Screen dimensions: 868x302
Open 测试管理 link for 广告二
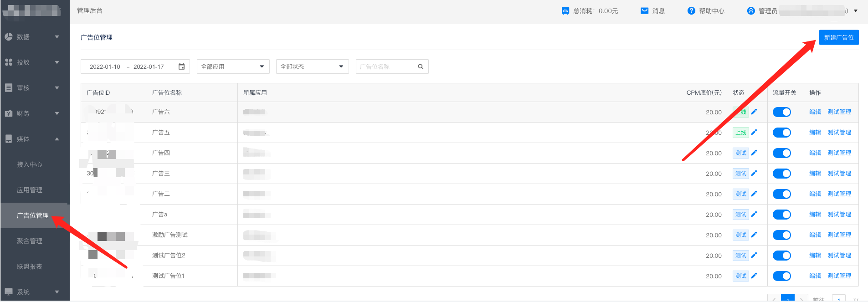[839, 194]
